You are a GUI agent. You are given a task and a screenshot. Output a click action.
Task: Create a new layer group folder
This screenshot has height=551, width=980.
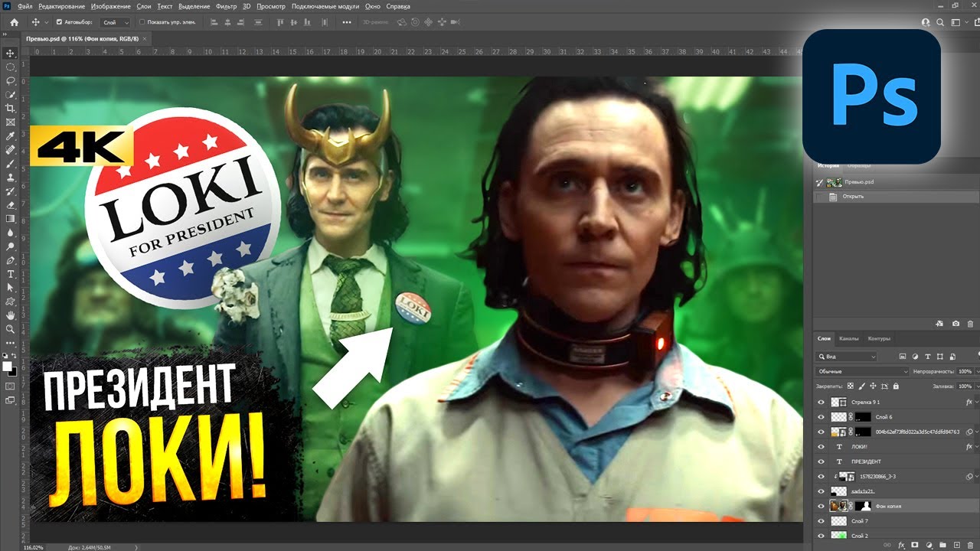(942, 545)
